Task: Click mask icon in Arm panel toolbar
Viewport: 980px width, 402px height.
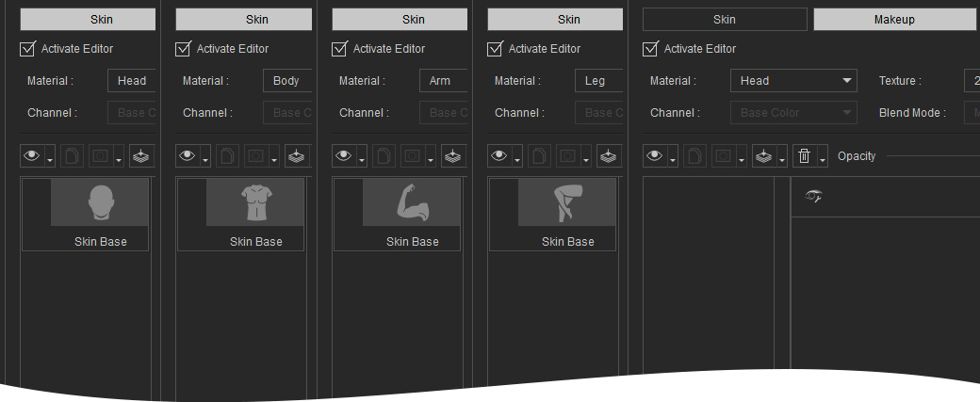Action: tap(412, 156)
